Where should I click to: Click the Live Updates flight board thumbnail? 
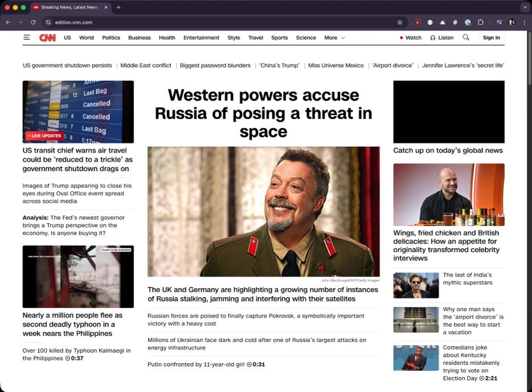coord(78,111)
